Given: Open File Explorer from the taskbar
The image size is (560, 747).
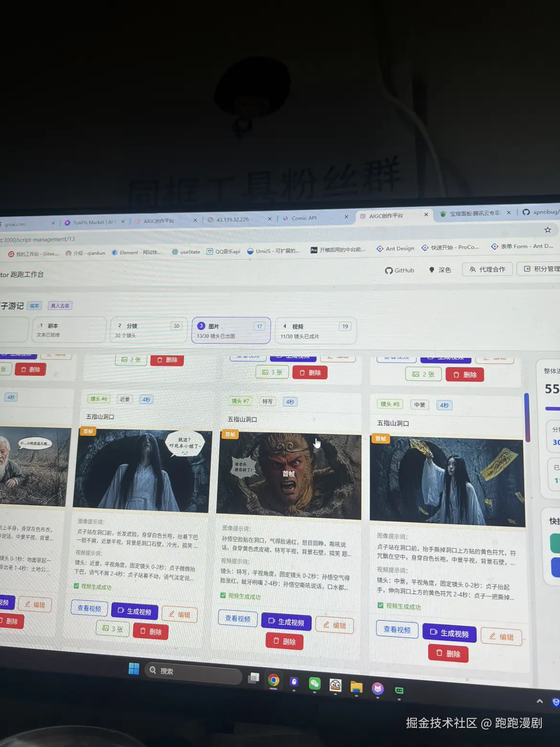Looking at the screenshot, I should pos(356,687).
